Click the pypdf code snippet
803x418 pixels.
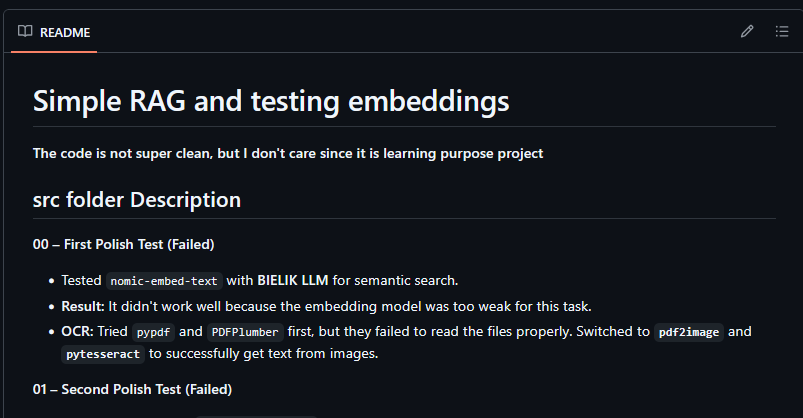(x=153, y=333)
